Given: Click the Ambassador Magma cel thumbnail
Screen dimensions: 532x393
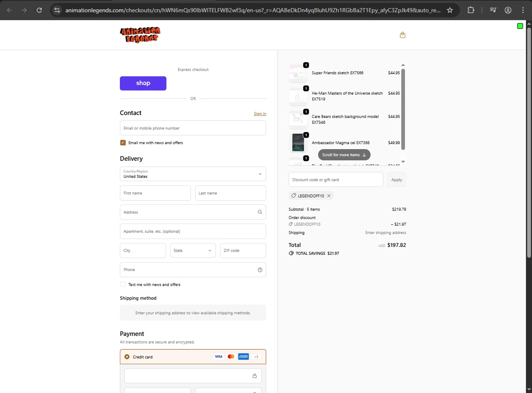Looking at the screenshot, I should tap(298, 143).
